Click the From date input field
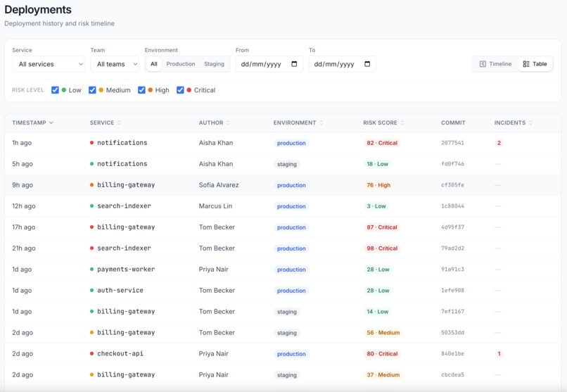 [x=269, y=64]
